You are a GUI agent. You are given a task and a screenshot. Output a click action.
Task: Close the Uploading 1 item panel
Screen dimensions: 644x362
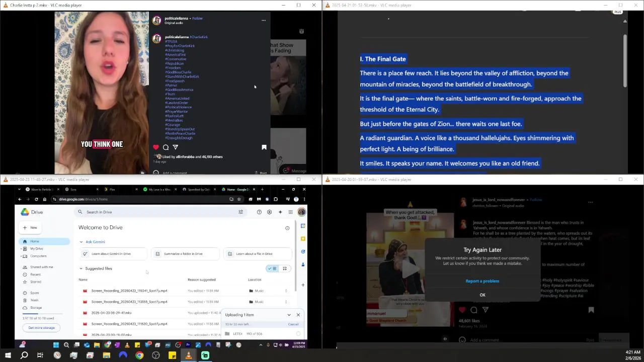[x=298, y=315]
